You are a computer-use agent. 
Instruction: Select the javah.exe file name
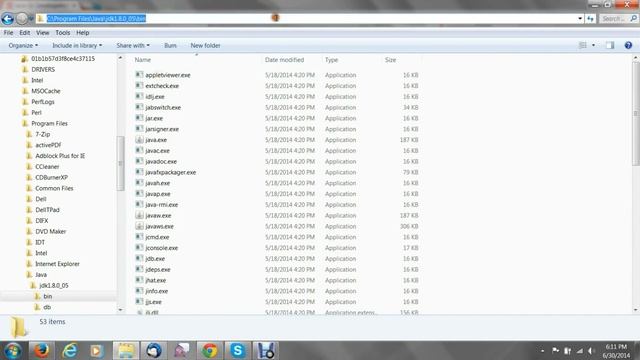pos(158,183)
